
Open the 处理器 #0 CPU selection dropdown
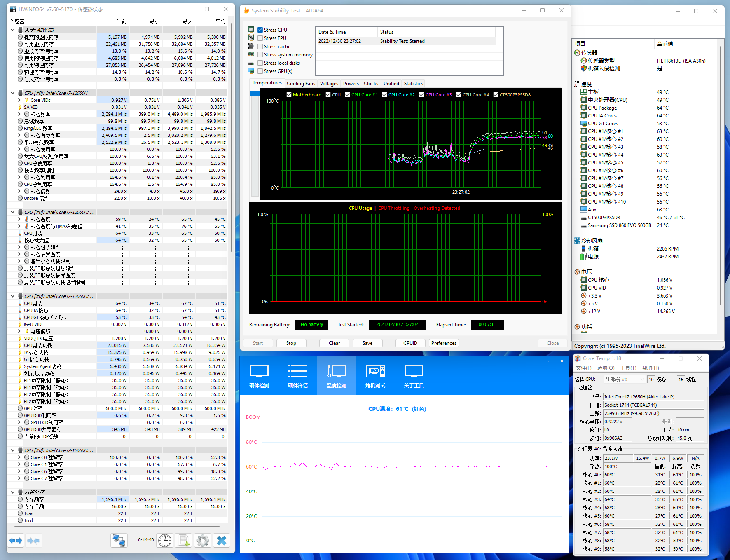(624, 380)
